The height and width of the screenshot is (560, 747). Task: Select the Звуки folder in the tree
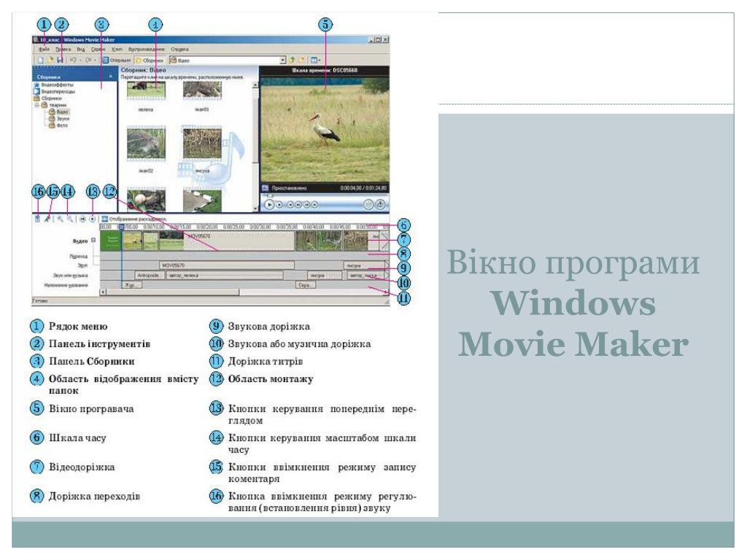59,119
